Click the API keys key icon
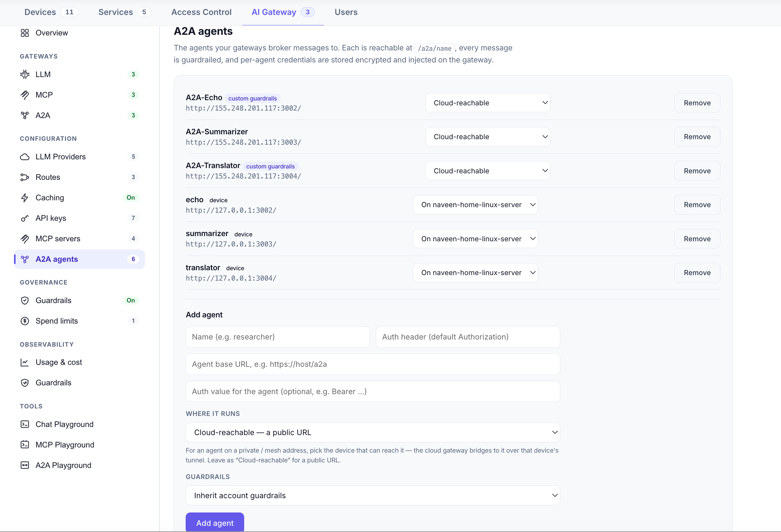Image resolution: width=781 pixels, height=532 pixels. 25,218
